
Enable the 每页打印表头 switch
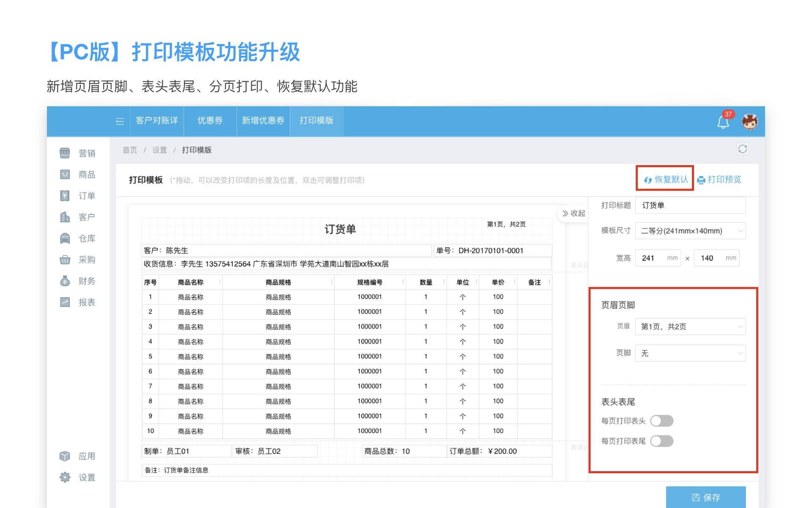point(661,421)
